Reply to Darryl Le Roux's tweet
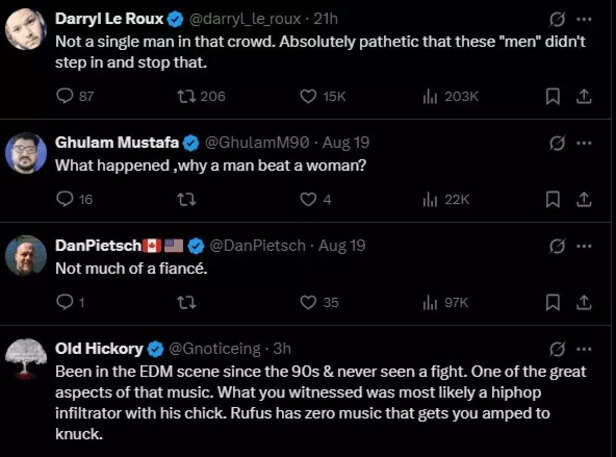Viewport: 616px width, 457px height. (64, 96)
